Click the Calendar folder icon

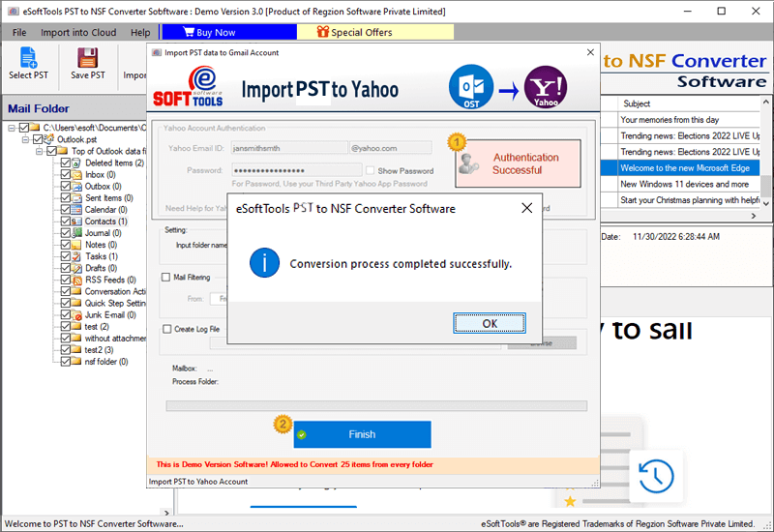76,210
